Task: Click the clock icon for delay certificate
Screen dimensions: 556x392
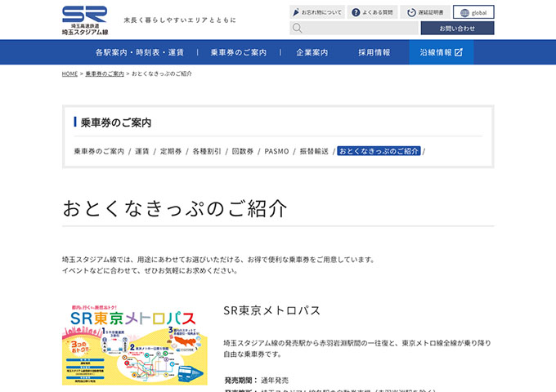Action: point(411,12)
